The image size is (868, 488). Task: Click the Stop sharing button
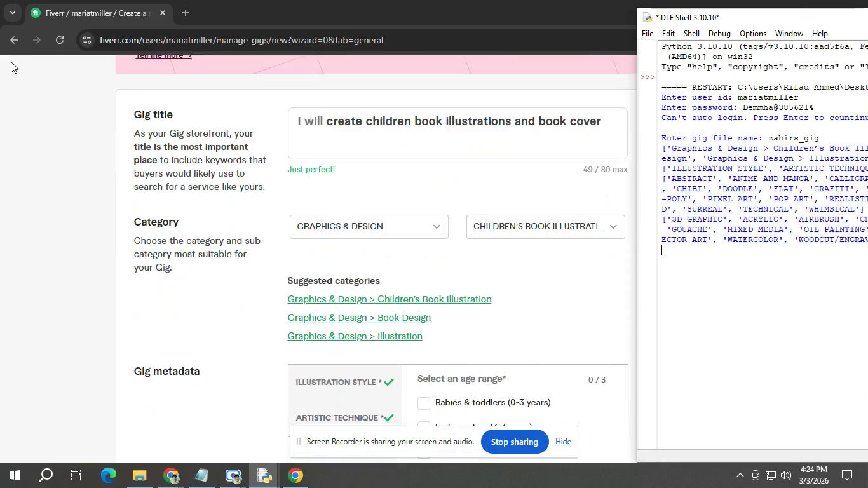(x=514, y=442)
